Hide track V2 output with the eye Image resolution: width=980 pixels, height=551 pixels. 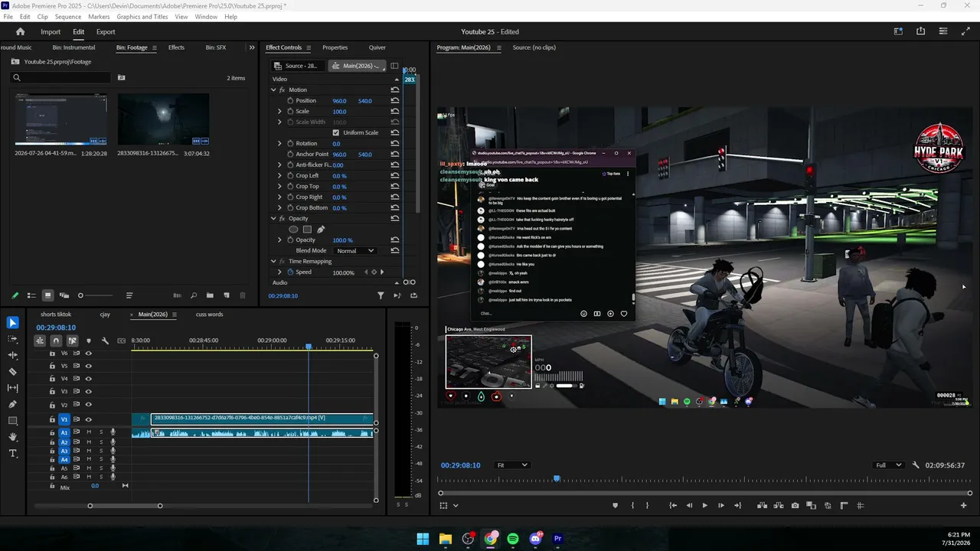[x=88, y=404]
